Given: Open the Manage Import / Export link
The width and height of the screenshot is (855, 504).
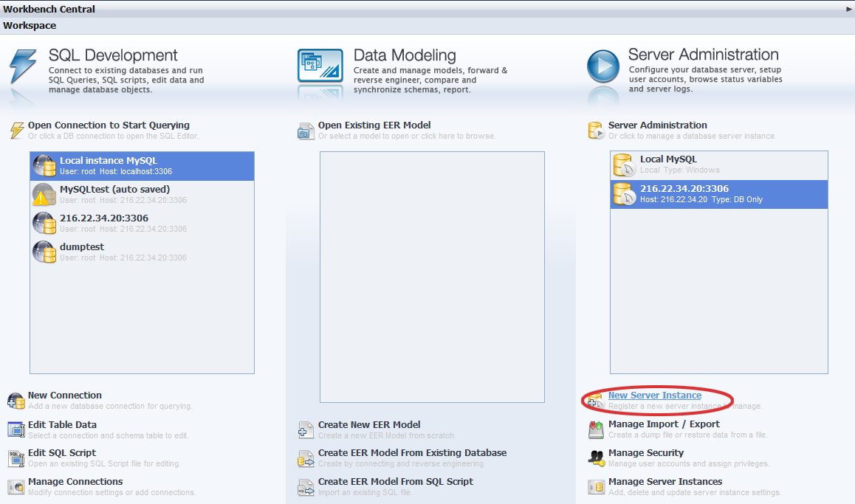Looking at the screenshot, I should [x=665, y=424].
